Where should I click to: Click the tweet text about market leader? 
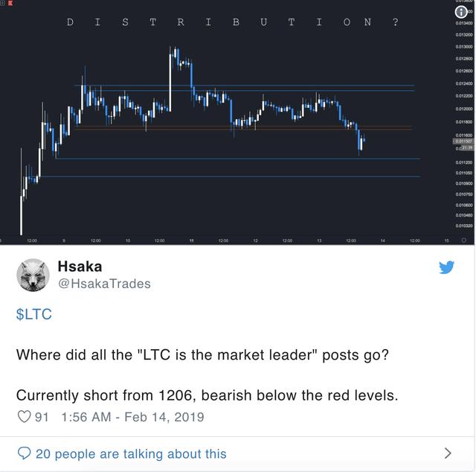pyautogui.click(x=202, y=354)
